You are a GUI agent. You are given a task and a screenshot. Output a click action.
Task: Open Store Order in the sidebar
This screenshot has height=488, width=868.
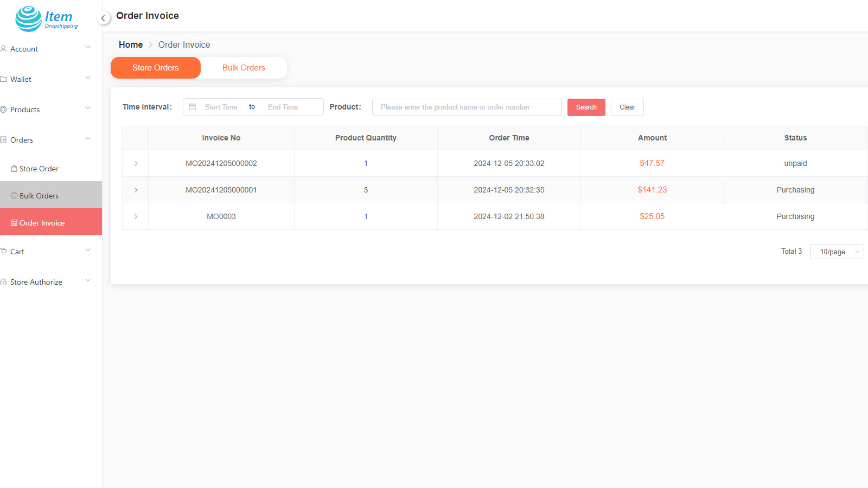pos(51,169)
